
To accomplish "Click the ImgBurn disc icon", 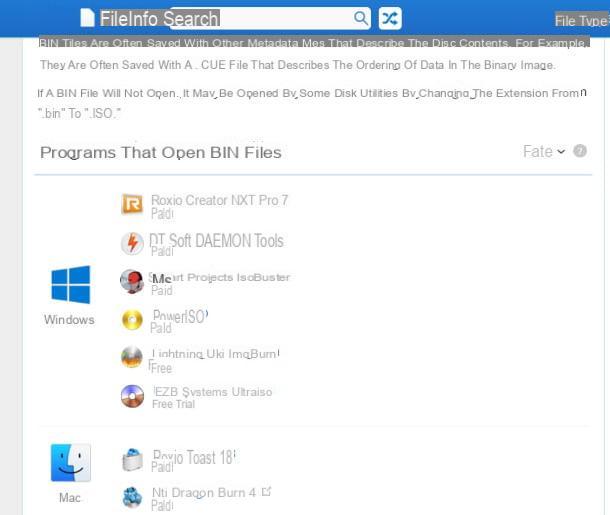I will pos(132,357).
